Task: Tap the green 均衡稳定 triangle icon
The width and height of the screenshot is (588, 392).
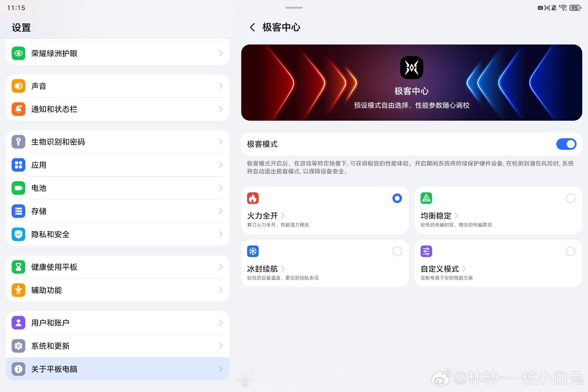Action: [x=426, y=198]
